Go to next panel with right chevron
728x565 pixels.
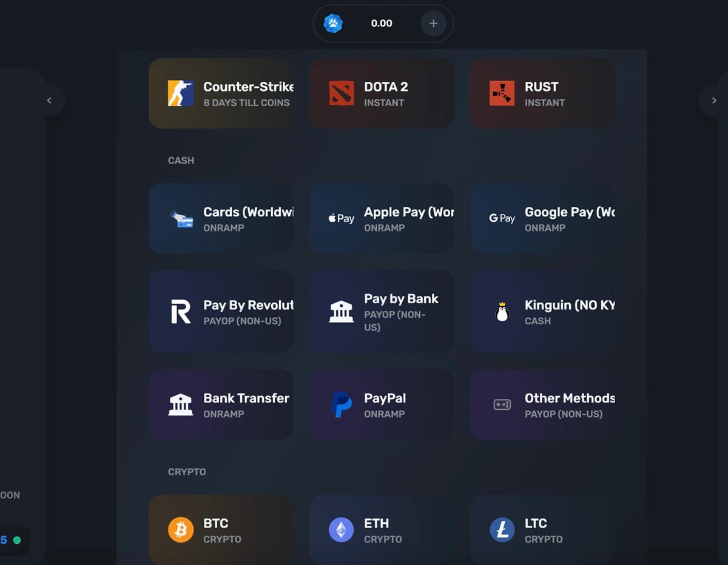point(714,100)
